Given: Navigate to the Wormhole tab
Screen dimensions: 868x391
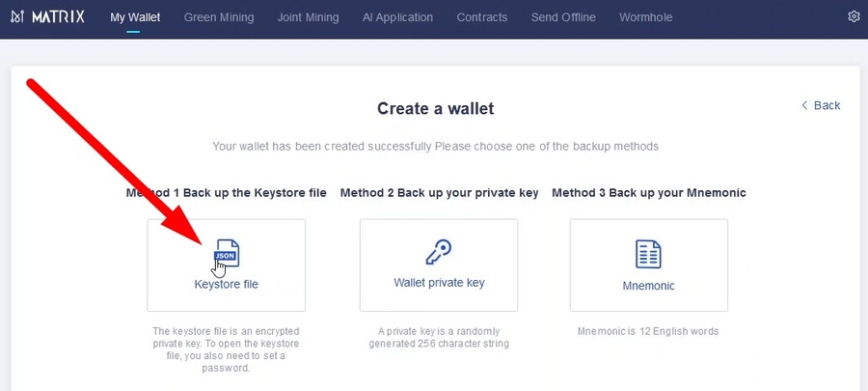Looking at the screenshot, I should (x=646, y=17).
